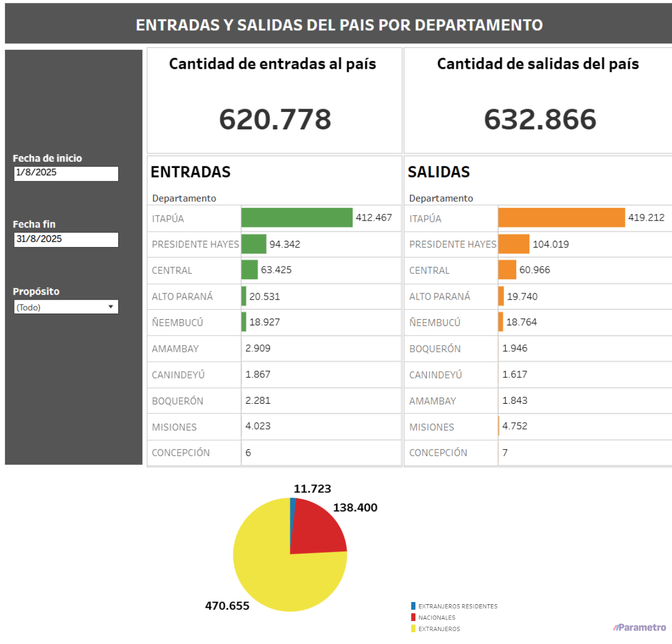672x644 pixels.
Task: Select the green PRESIDENTE HAYES entradas bar
Action: click(254, 244)
